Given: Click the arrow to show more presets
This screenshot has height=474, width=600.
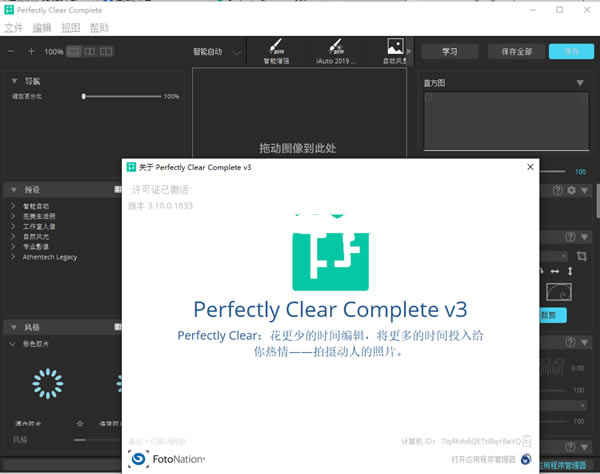Looking at the screenshot, I should [x=409, y=51].
